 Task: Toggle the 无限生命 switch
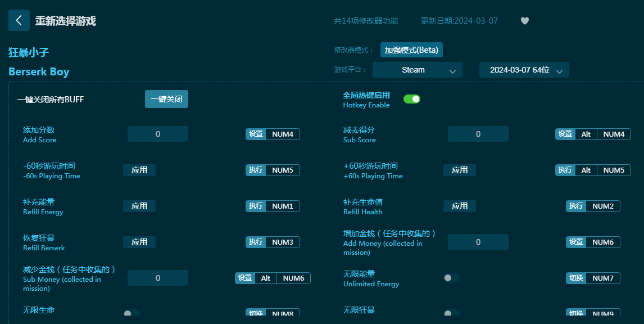coord(131,313)
